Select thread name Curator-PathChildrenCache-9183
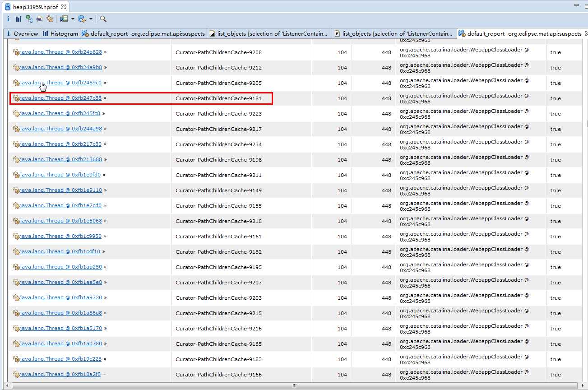 click(218, 359)
